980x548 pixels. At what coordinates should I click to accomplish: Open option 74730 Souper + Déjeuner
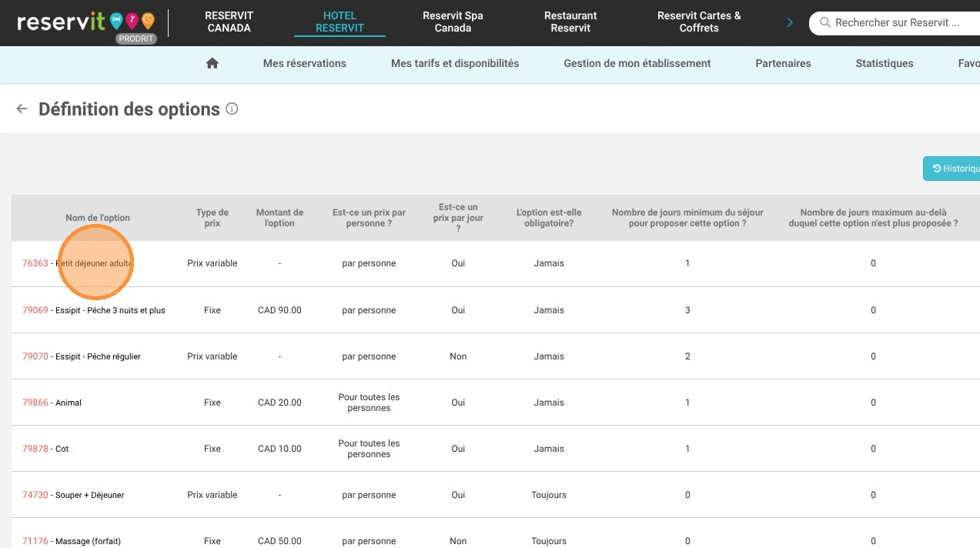(x=73, y=495)
